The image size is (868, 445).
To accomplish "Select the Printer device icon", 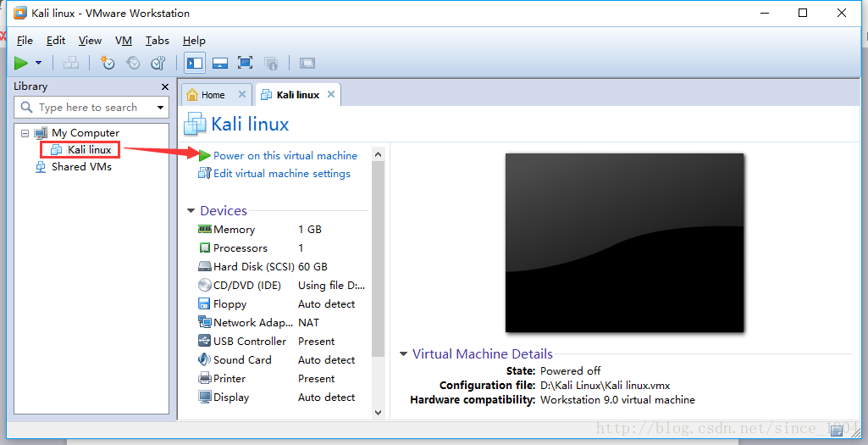I will click(205, 379).
